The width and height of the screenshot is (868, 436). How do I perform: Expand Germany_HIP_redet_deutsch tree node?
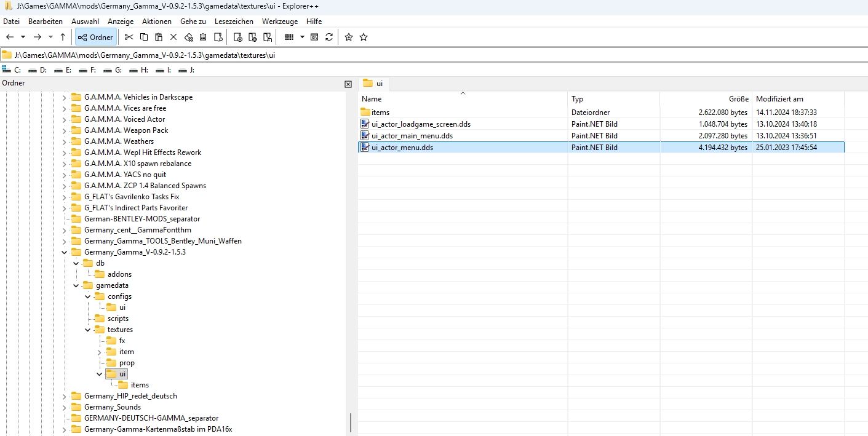coord(65,396)
